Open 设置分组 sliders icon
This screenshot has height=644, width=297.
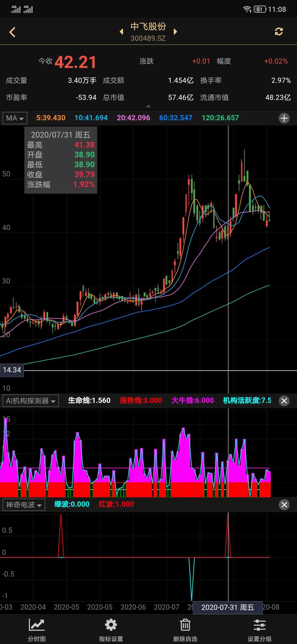(x=259, y=629)
